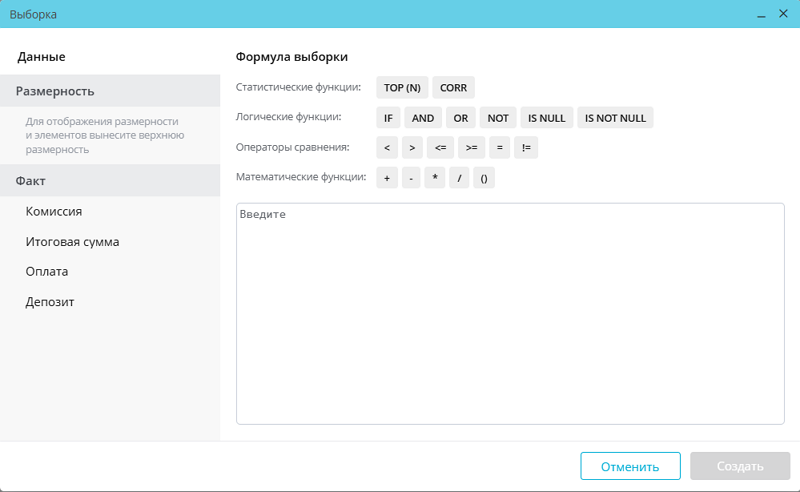The width and height of the screenshot is (800, 492).
Task: Insert the TOP (N) statistical function
Action: 402,88
